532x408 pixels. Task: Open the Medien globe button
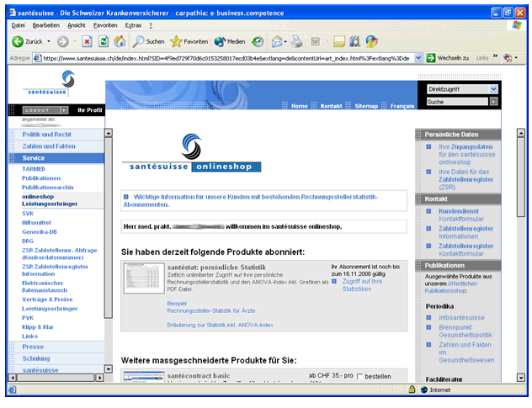(x=229, y=41)
